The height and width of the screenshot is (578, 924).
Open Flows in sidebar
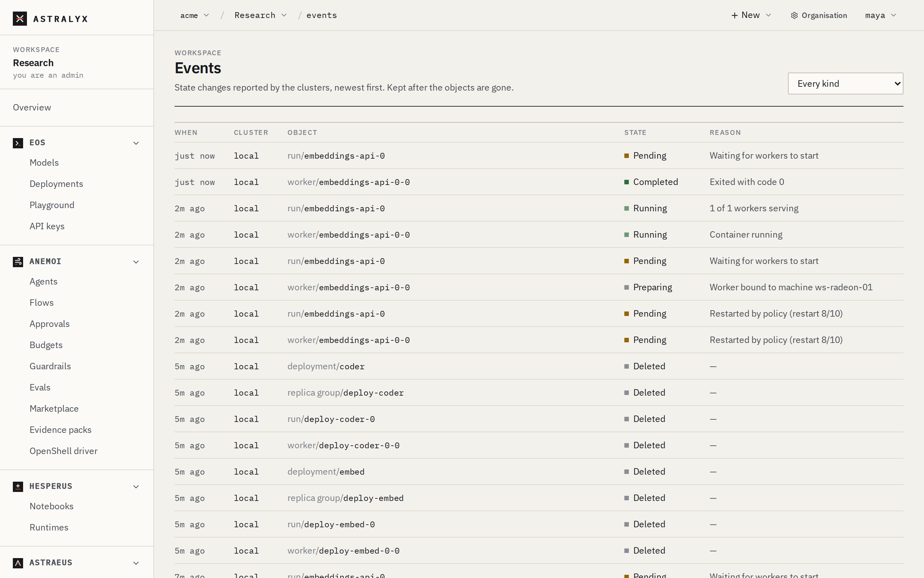pos(42,303)
